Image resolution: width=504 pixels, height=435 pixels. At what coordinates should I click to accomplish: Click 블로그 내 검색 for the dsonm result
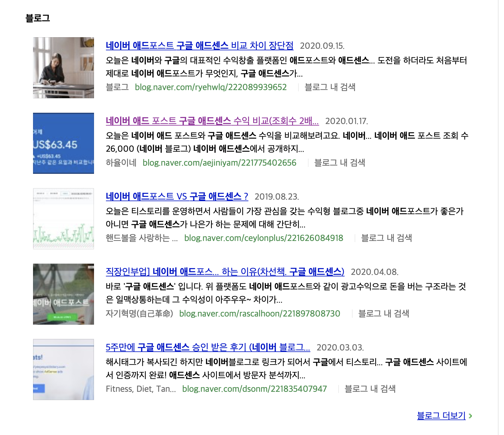(370, 389)
